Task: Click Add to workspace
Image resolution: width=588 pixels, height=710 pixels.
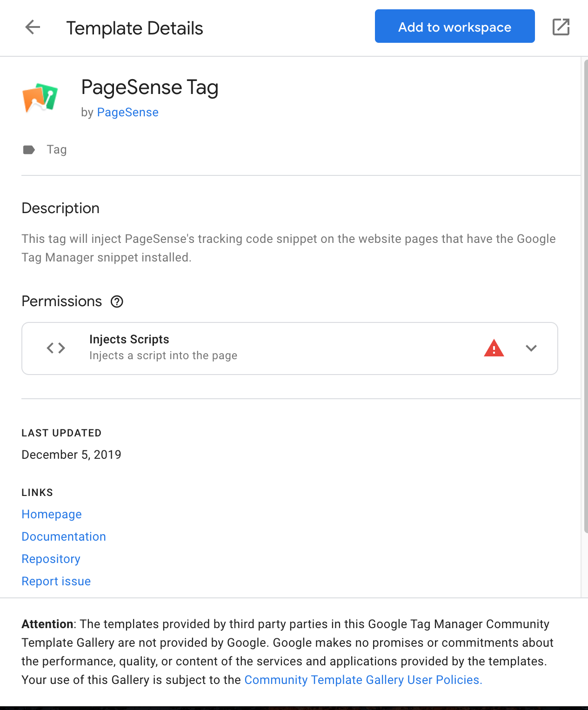Action: pyautogui.click(x=454, y=27)
